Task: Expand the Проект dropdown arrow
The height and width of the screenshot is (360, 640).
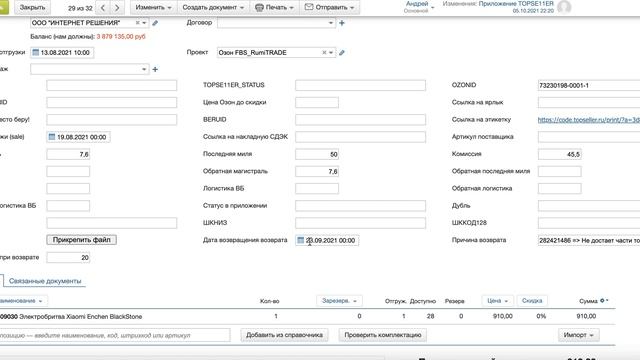Action: (331, 52)
